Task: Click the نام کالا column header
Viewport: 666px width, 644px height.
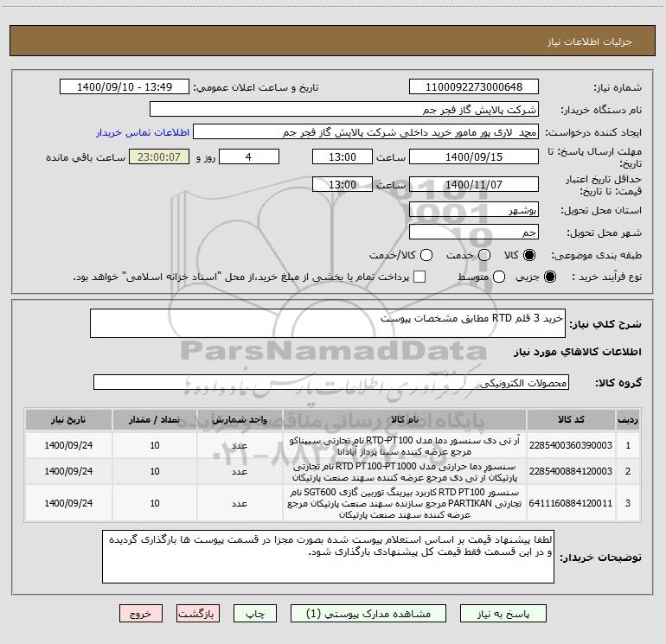Action: click(x=405, y=419)
